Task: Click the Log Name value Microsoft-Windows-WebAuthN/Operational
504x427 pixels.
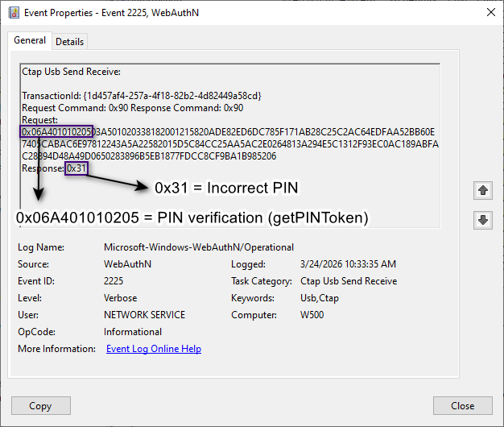Action: point(199,247)
